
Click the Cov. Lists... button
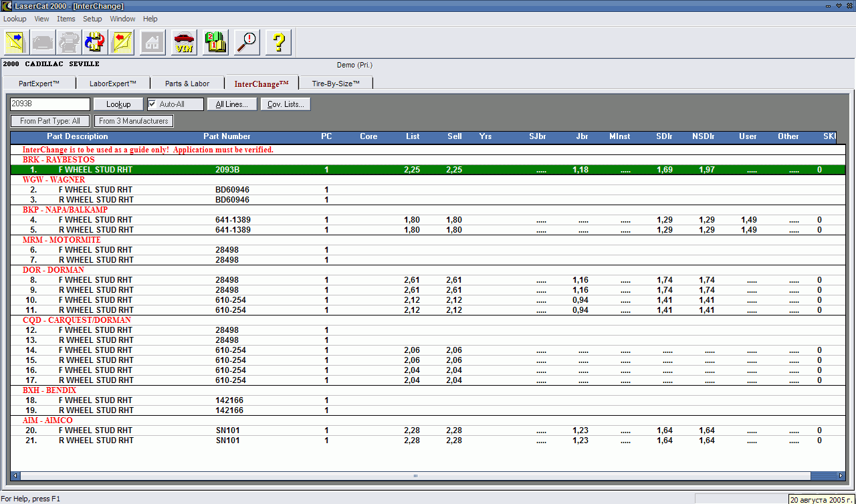tap(286, 104)
